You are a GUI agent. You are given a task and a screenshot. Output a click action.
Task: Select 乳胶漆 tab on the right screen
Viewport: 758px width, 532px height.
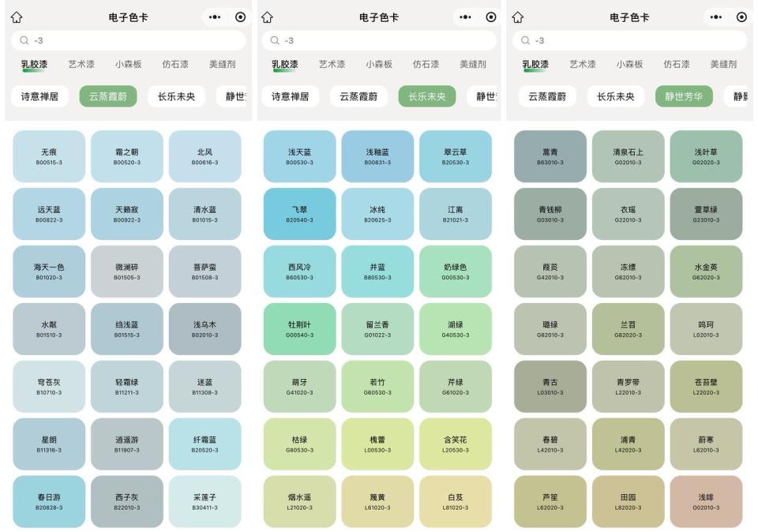coord(535,64)
